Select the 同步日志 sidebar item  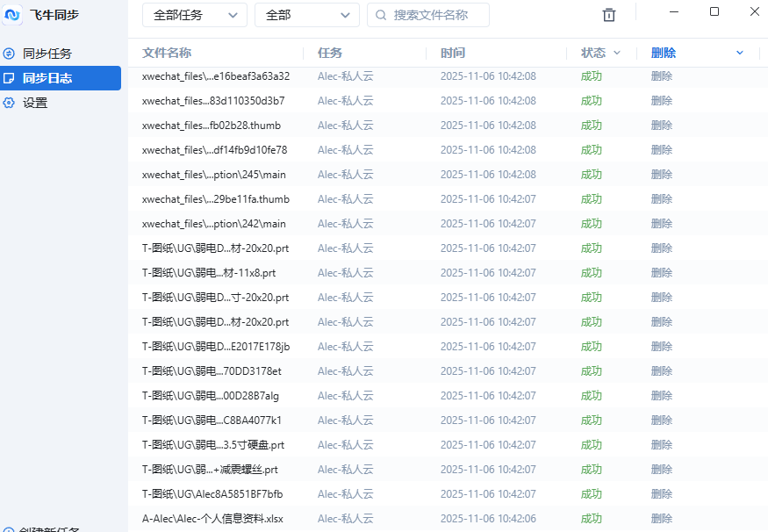click(61, 78)
